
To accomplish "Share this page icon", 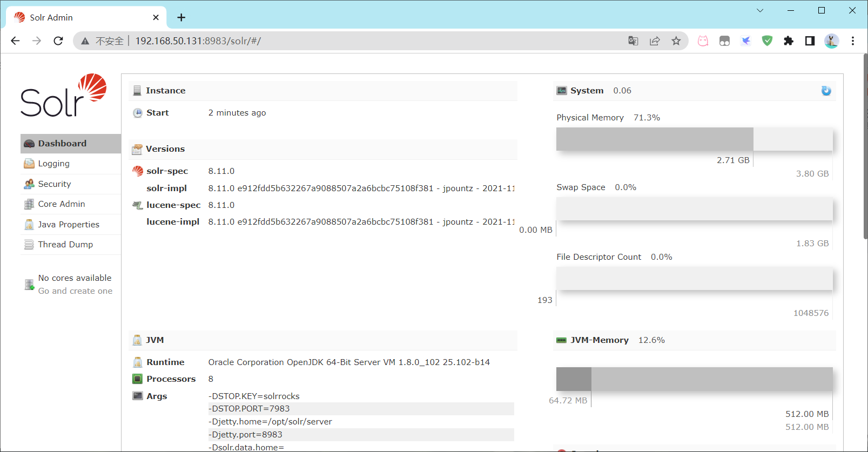I will [x=655, y=41].
